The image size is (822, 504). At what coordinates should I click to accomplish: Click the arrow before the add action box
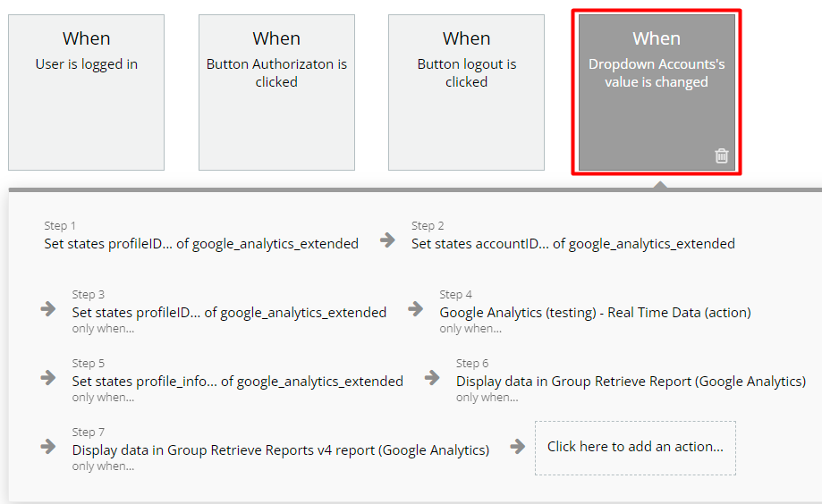pyautogui.click(x=517, y=447)
